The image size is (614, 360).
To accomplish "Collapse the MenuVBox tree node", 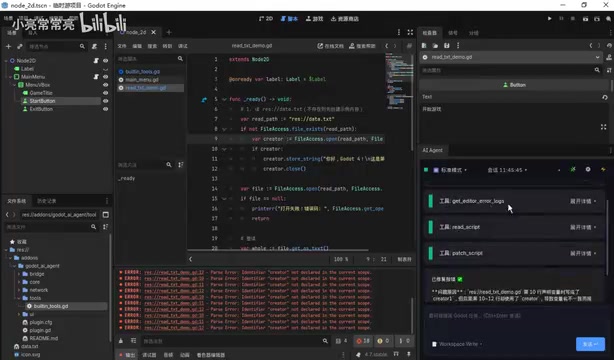I will (x=14, y=85).
